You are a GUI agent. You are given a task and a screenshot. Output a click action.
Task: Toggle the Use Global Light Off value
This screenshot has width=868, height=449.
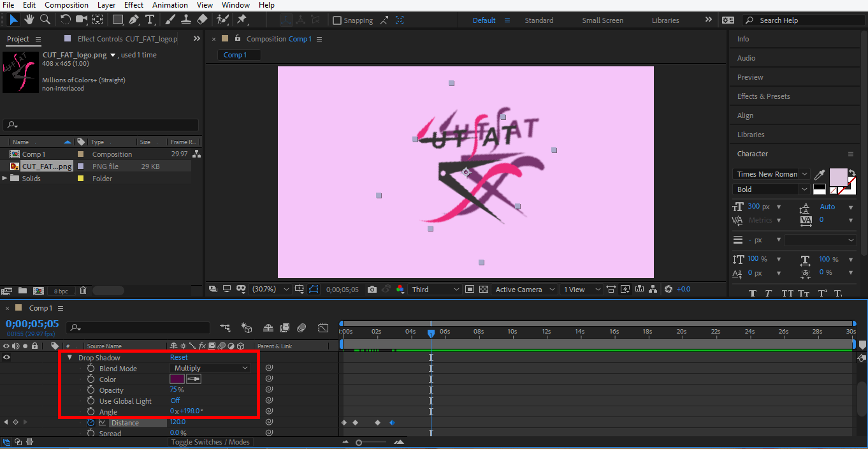(x=175, y=401)
